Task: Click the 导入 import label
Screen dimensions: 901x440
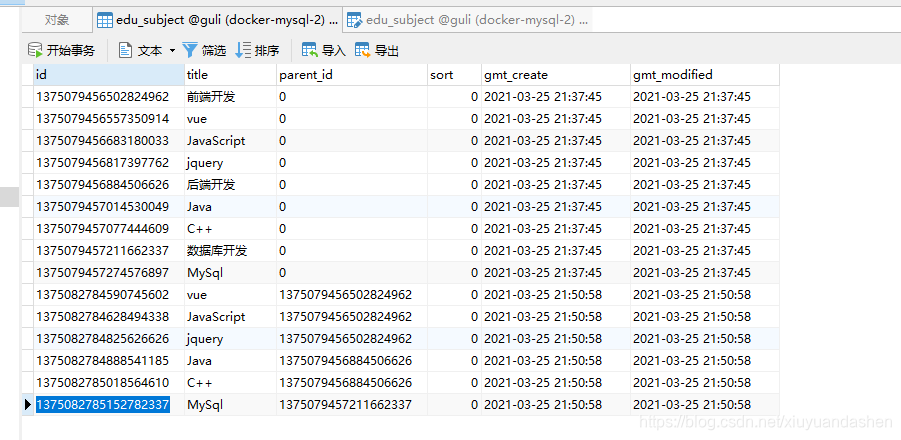Action: point(333,51)
